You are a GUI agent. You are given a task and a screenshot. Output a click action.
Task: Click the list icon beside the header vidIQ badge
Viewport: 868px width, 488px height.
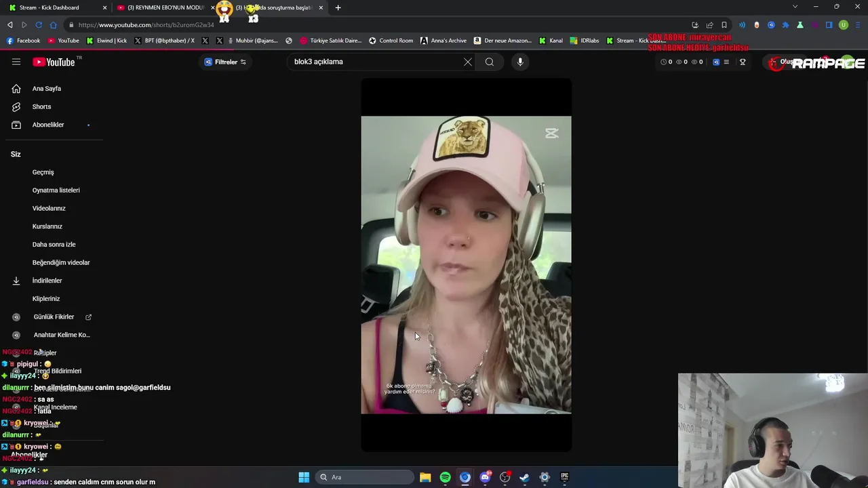pyautogui.click(x=726, y=62)
